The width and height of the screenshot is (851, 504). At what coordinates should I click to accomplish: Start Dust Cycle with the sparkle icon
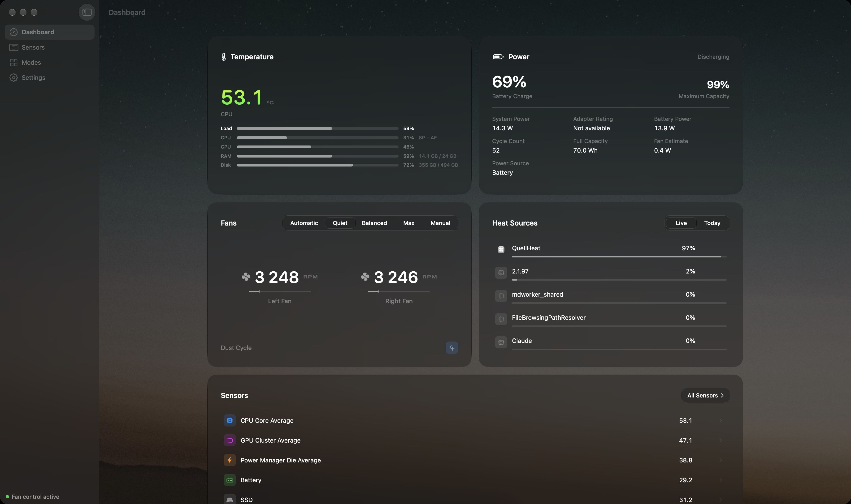click(x=452, y=348)
